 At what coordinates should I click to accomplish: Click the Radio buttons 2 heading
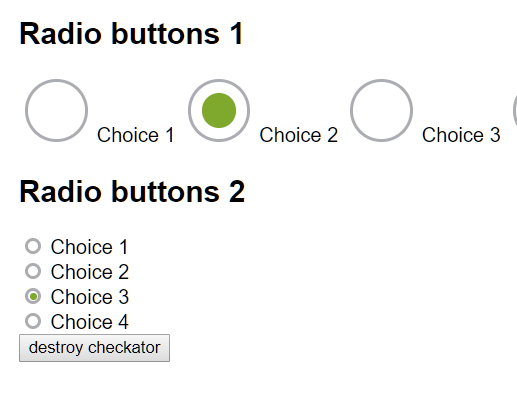tap(132, 191)
